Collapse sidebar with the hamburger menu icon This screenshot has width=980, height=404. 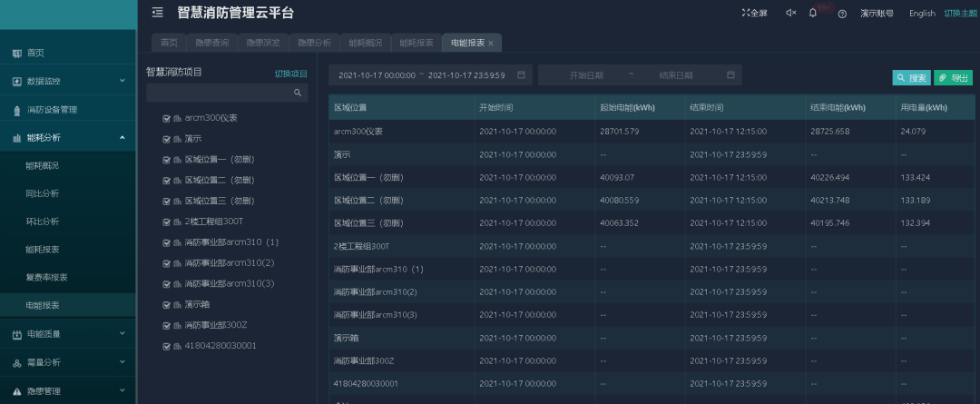tap(158, 13)
